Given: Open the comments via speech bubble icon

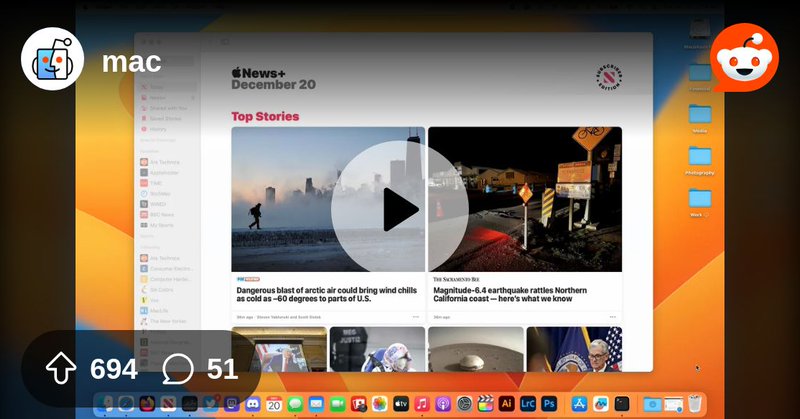Looking at the screenshot, I should [178, 368].
